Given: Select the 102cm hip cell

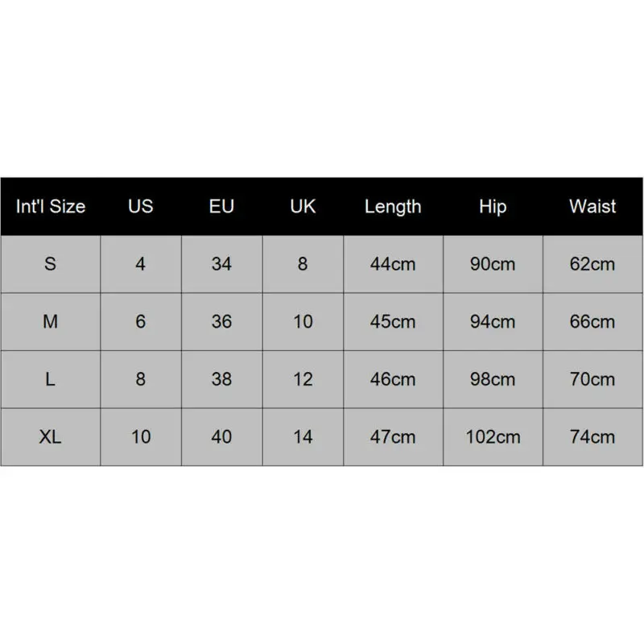Looking at the screenshot, I should click(x=492, y=437).
